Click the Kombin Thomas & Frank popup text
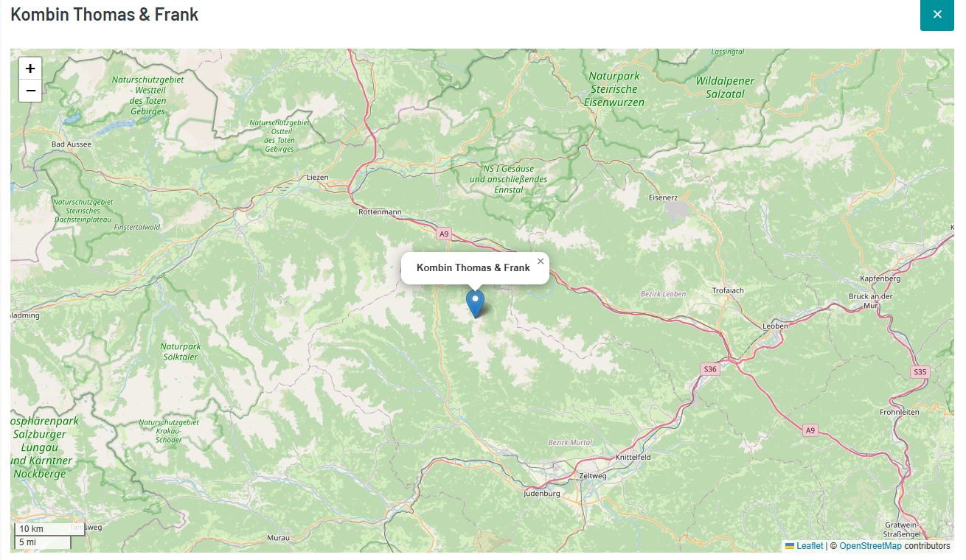Image resolution: width=966 pixels, height=560 pixels. [x=473, y=267]
